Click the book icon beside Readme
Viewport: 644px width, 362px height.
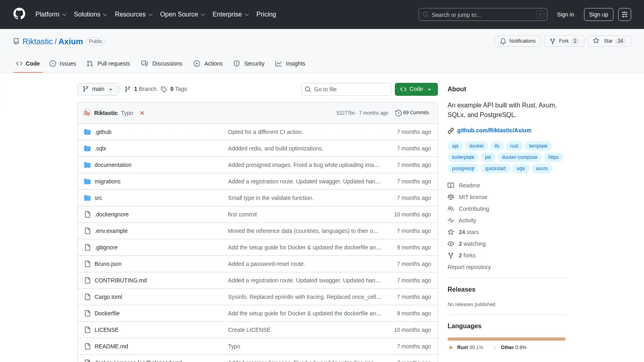click(x=451, y=185)
